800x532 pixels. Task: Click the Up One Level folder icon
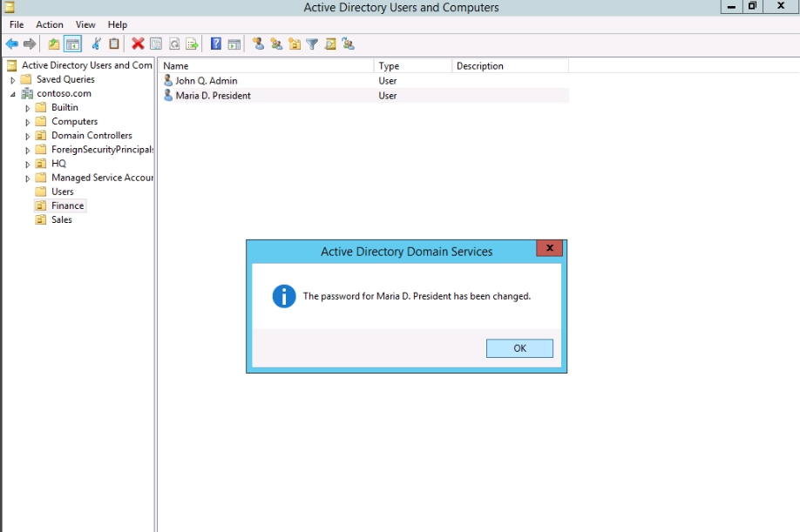tap(54, 44)
